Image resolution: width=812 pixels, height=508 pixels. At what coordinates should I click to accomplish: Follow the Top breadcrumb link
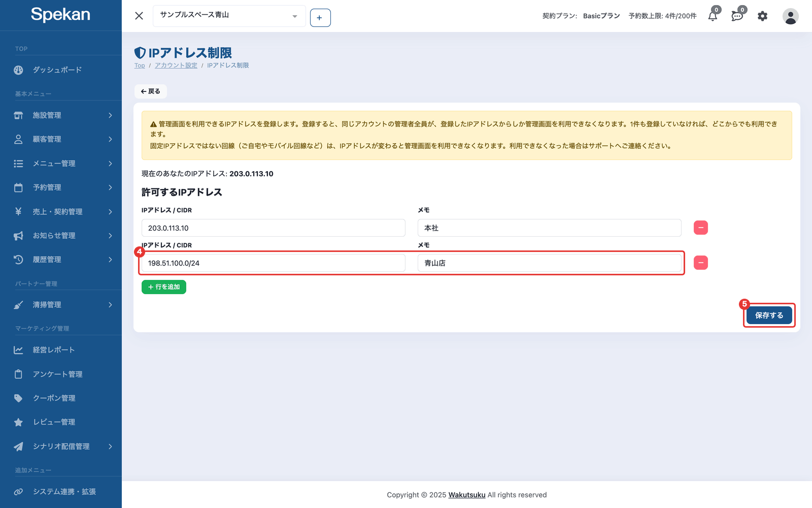coord(140,66)
